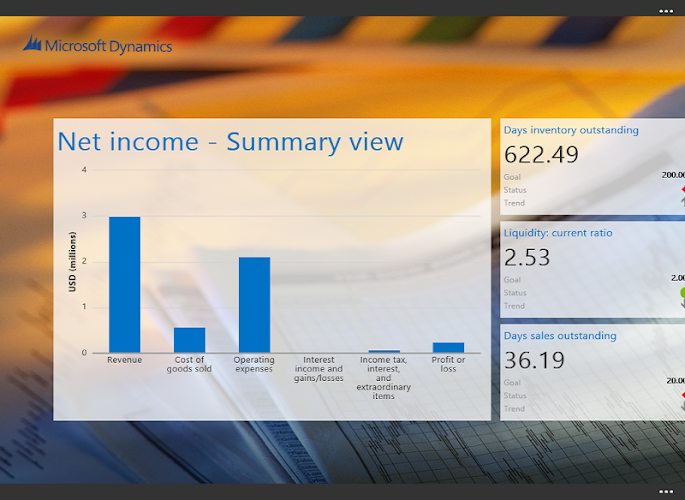Image resolution: width=685 pixels, height=500 pixels.
Task: Click the Operating expenses axis label
Action: click(x=254, y=364)
